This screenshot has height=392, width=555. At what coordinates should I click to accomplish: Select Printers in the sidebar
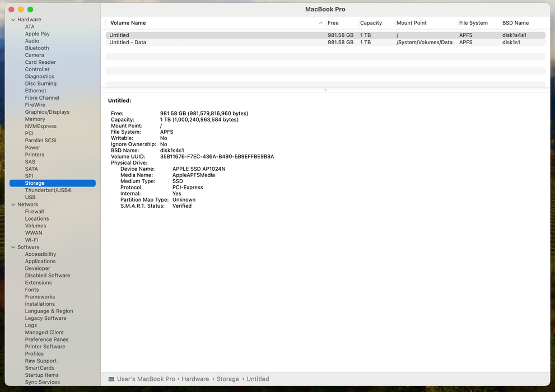(x=35, y=155)
